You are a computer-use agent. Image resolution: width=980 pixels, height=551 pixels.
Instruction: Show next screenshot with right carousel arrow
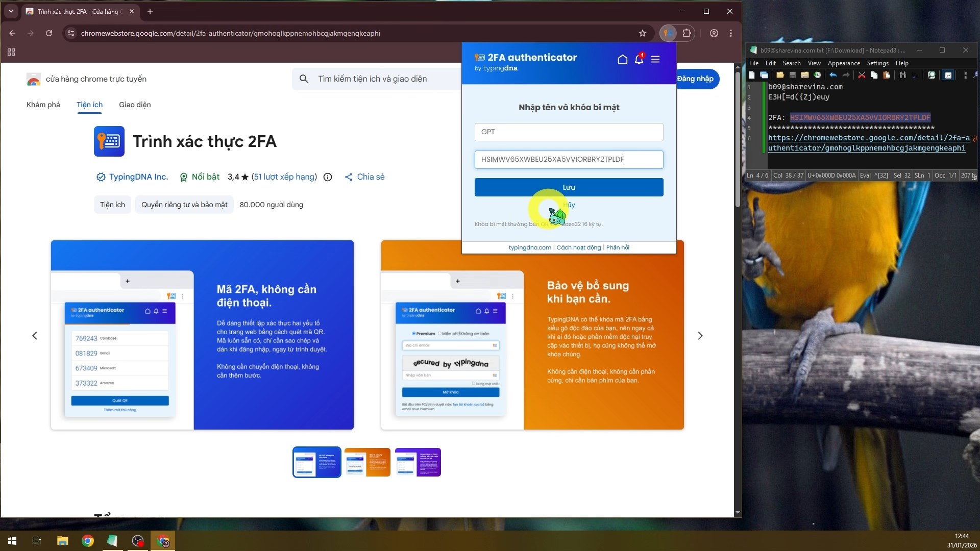pyautogui.click(x=700, y=336)
